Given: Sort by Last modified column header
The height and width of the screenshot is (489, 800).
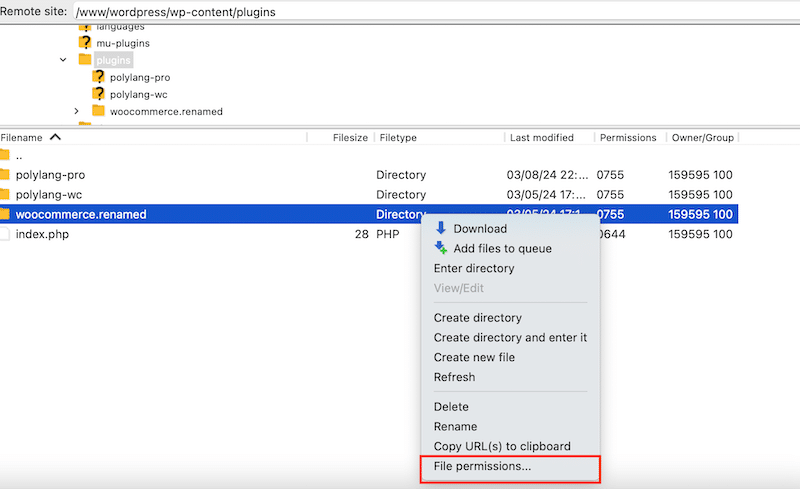Looking at the screenshot, I should [541, 137].
